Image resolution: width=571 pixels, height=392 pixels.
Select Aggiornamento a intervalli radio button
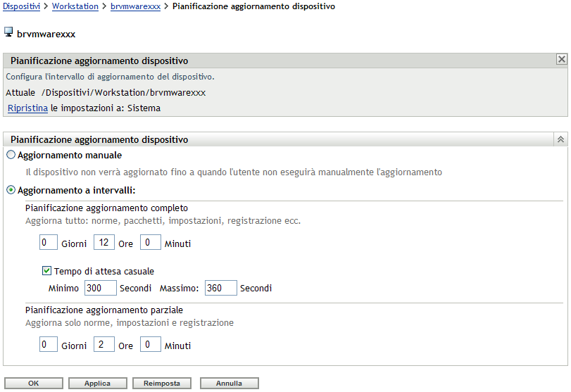[x=11, y=190]
